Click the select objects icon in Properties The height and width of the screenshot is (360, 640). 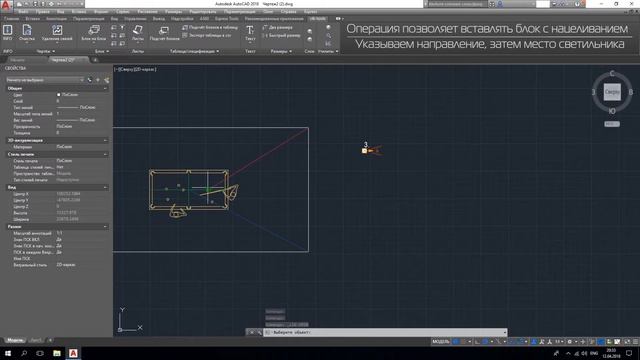click(98, 80)
